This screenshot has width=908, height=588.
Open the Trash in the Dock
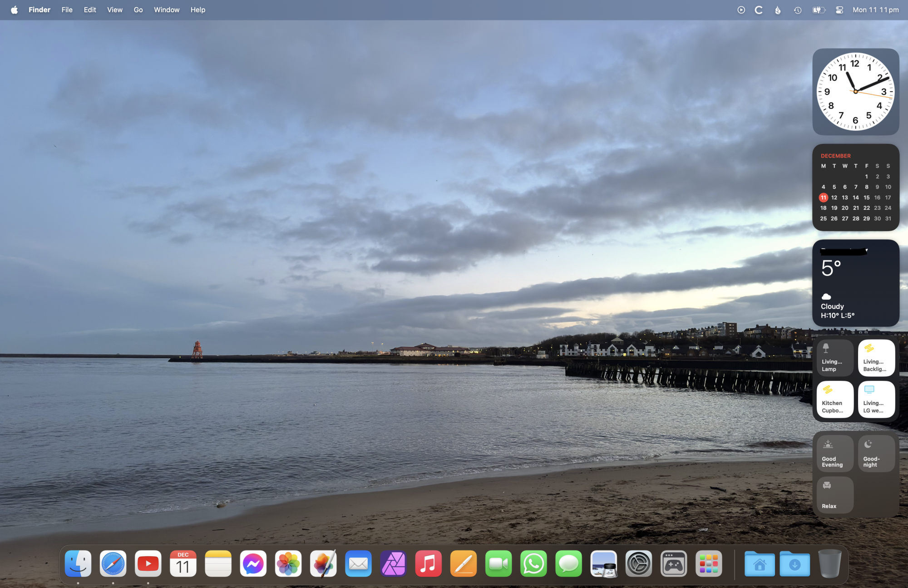829,564
